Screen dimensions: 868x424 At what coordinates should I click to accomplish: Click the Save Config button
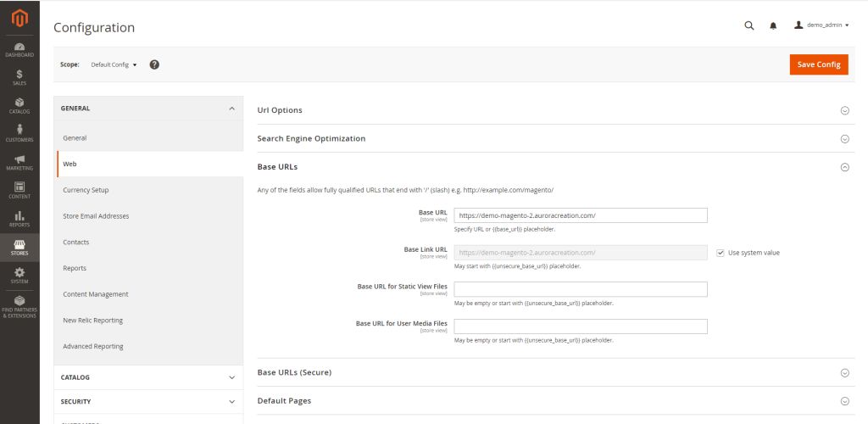coord(819,64)
